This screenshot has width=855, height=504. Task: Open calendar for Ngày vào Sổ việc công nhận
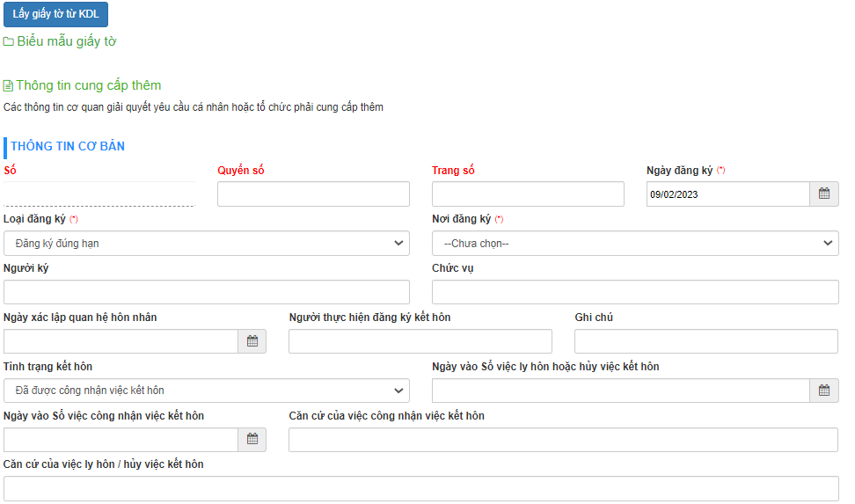coord(252,440)
